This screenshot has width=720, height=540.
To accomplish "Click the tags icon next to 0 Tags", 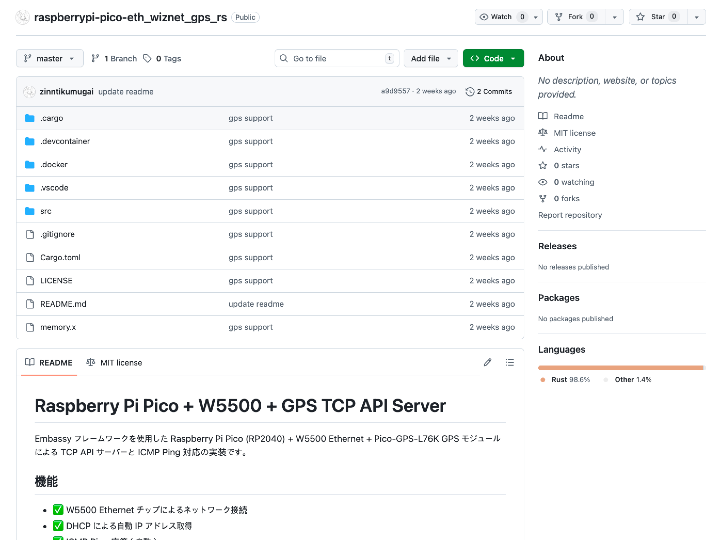I will (148, 58).
